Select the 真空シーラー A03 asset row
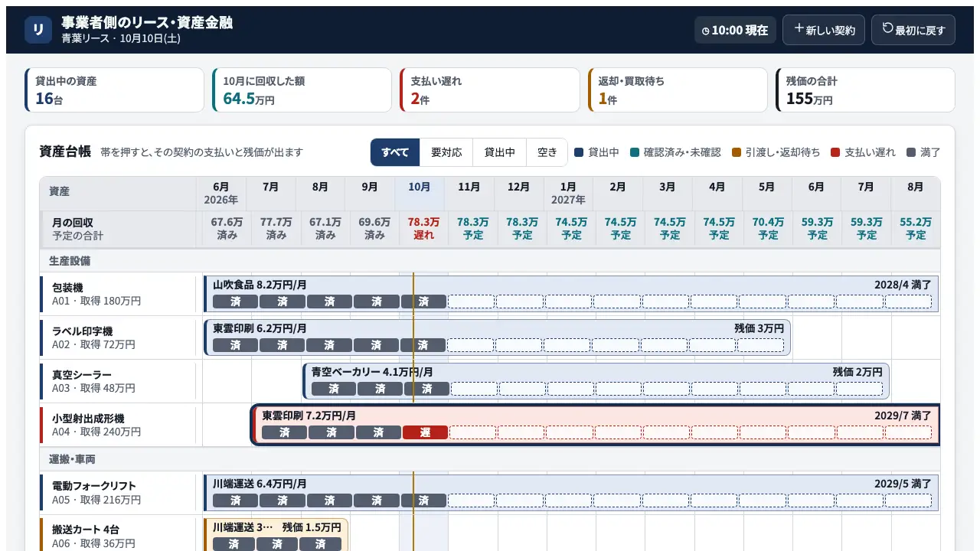Image resolution: width=980 pixels, height=551 pixels. coord(119,381)
